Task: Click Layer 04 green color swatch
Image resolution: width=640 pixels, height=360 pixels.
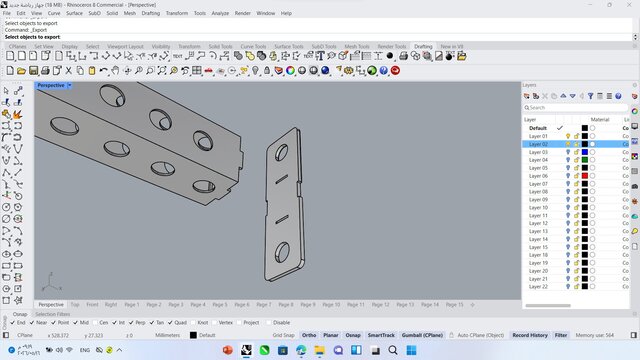Action: (x=584, y=160)
